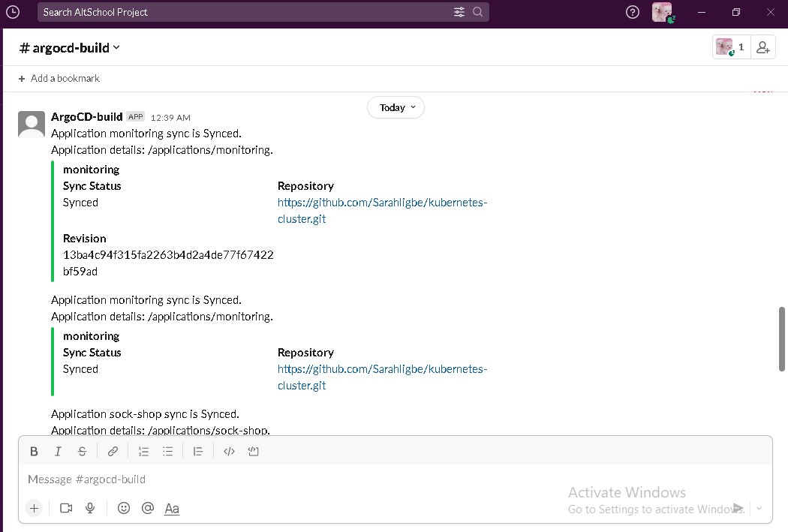Add people to channel icon

click(763, 47)
